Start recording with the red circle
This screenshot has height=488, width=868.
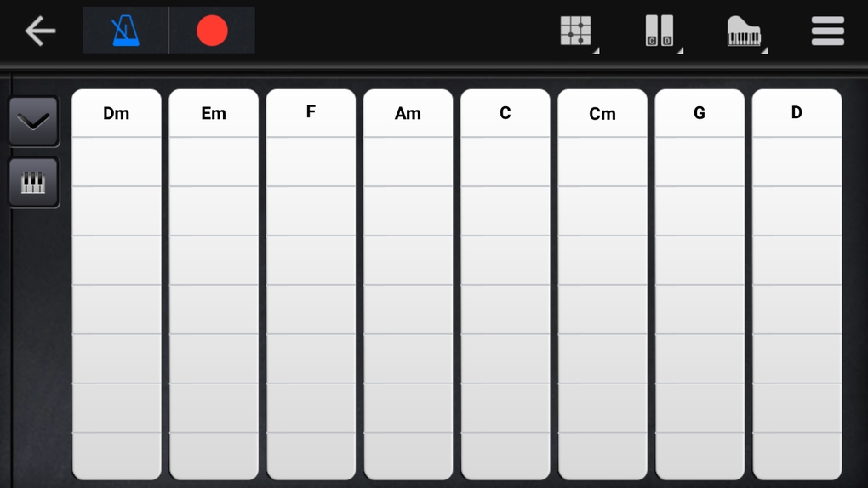(x=212, y=31)
